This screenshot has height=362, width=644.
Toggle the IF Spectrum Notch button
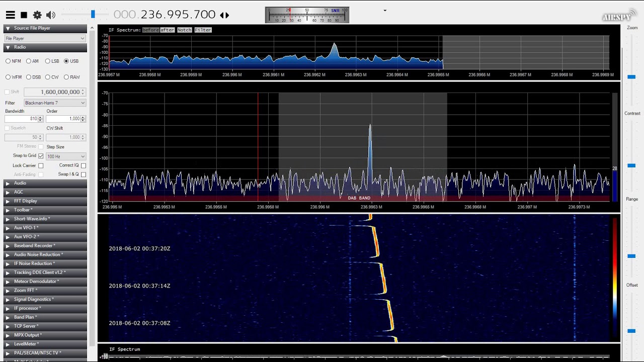click(x=184, y=30)
